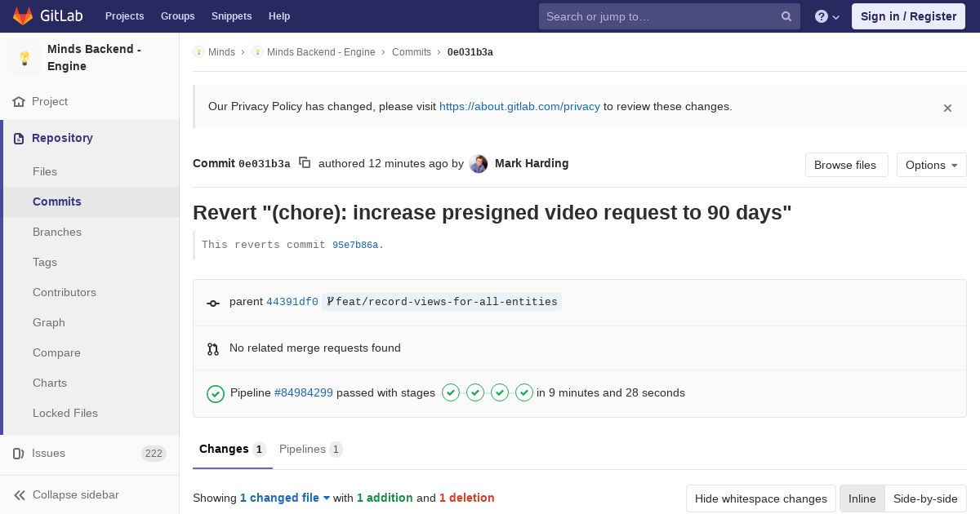Image resolution: width=980 pixels, height=514 pixels.
Task: Open Snippets in the top navbar
Action: click(232, 16)
